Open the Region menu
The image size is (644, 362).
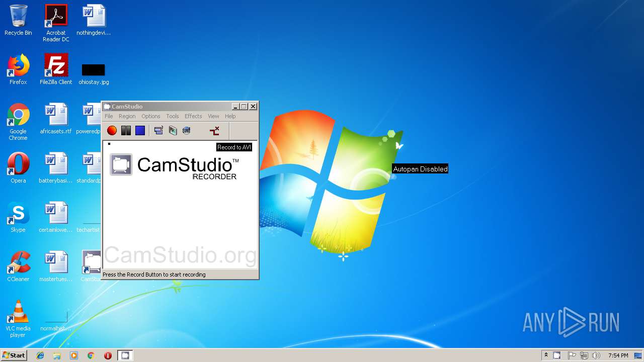127,116
